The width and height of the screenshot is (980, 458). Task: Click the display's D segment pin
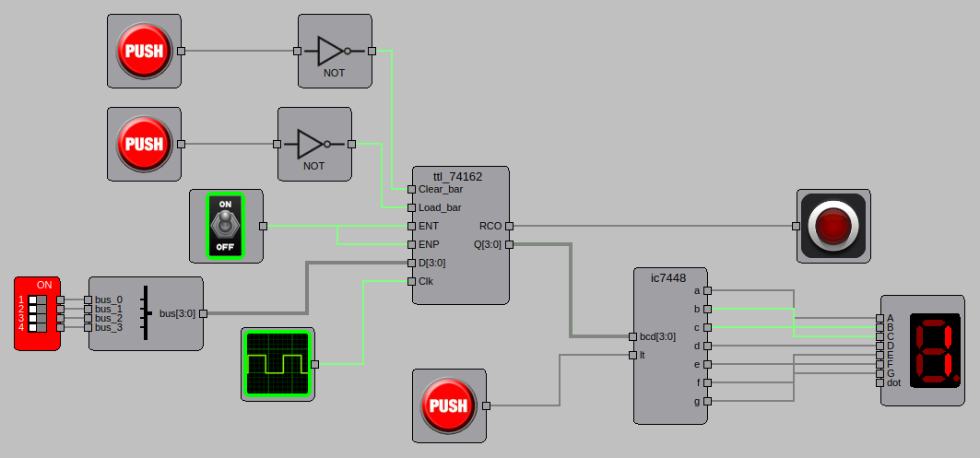click(x=880, y=346)
